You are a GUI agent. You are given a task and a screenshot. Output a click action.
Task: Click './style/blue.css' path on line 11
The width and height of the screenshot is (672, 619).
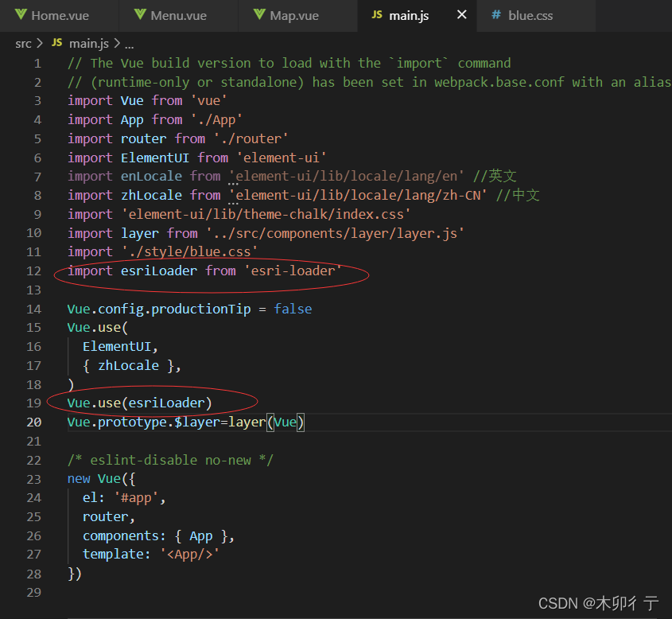click(189, 251)
